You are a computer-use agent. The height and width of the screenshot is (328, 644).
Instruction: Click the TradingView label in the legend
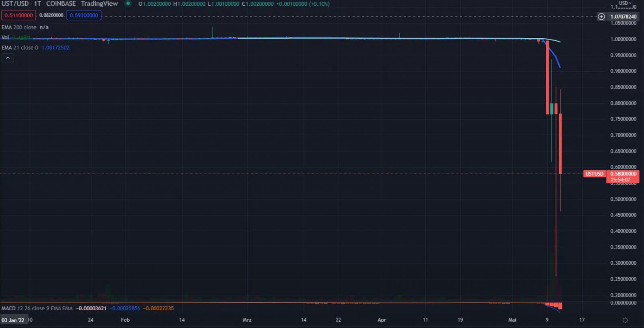pyautogui.click(x=99, y=4)
